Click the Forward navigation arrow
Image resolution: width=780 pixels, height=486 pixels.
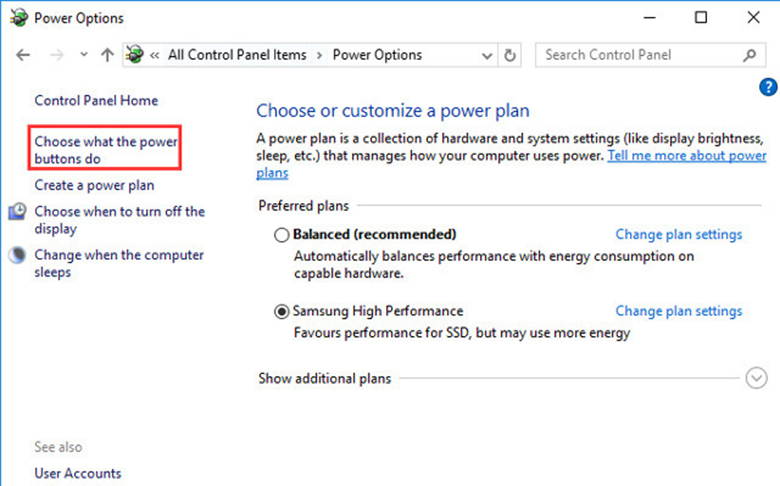click(x=56, y=56)
